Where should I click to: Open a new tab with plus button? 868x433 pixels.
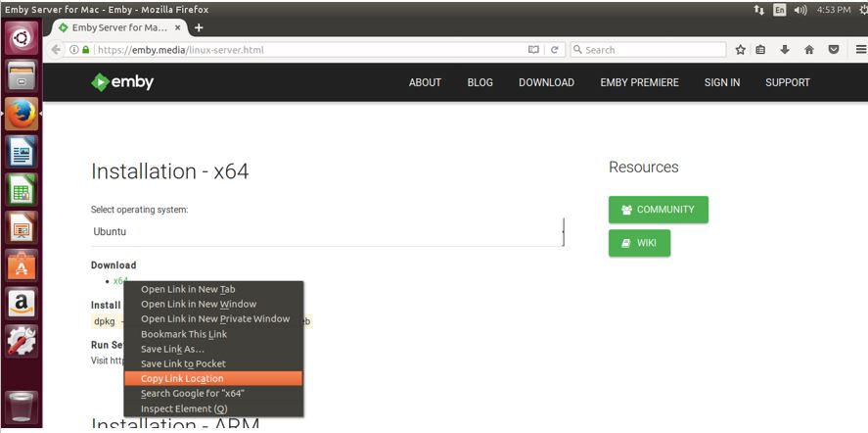point(199,27)
